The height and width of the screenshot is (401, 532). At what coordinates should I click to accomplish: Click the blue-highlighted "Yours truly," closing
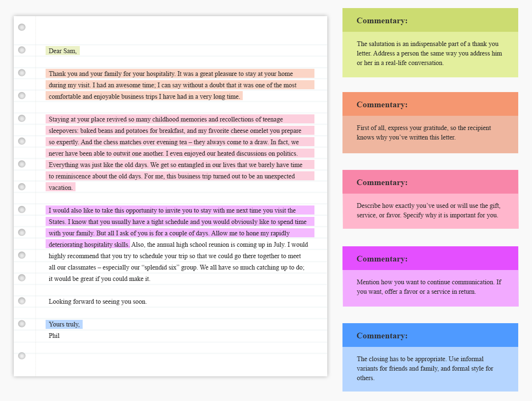click(x=64, y=324)
